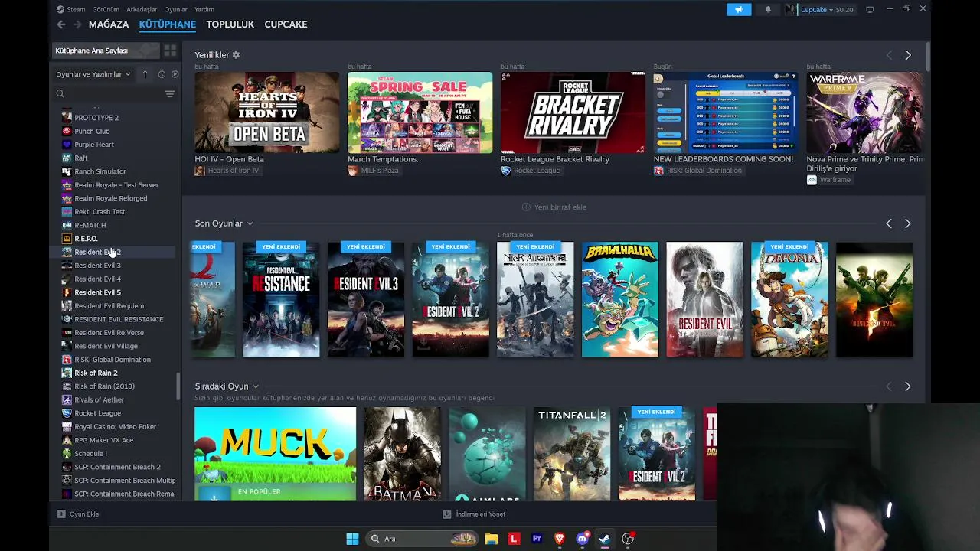
Task: Go to the TOPLULUK tab
Action: click(x=230, y=24)
